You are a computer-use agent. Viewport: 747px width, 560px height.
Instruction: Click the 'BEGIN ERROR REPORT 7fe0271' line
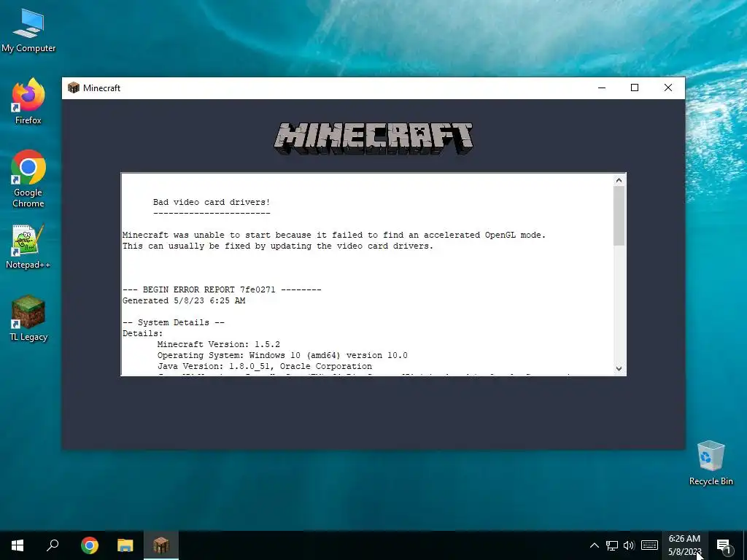point(222,289)
